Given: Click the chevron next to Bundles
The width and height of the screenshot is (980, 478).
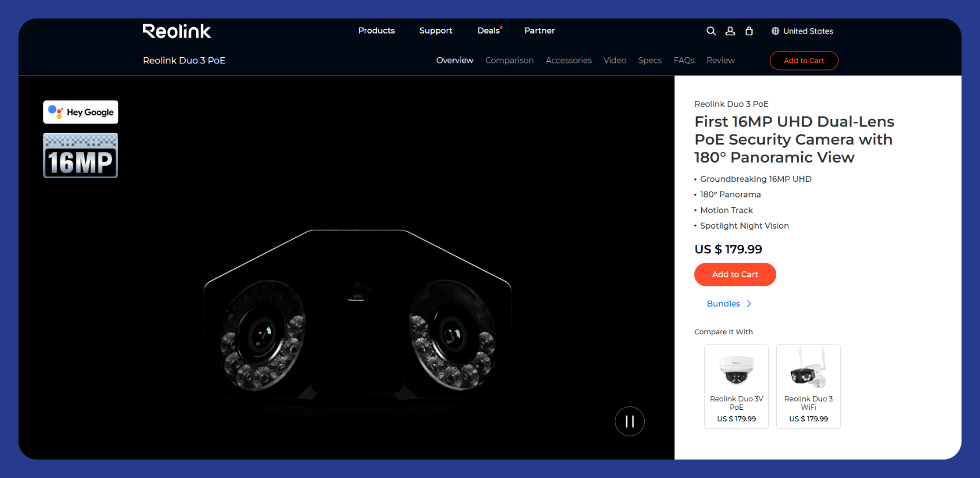Looking at the screenshot, I should tap(749, 304).
